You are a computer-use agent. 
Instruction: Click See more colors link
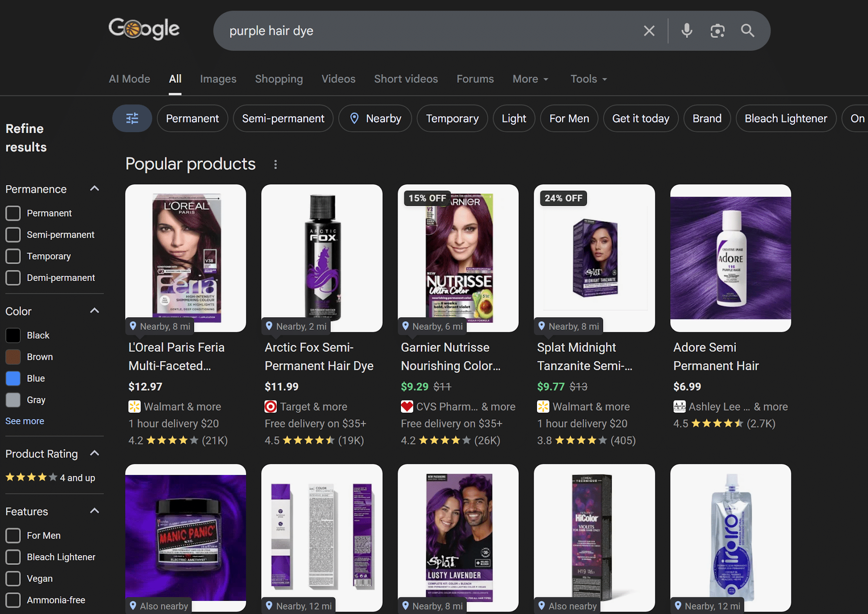click(x=25, y=421)
